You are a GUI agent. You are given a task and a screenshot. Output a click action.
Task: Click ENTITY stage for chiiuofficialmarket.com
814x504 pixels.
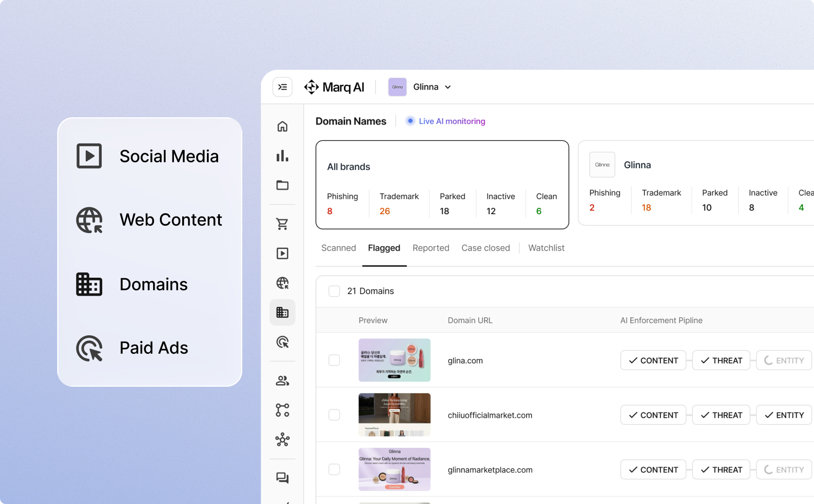coord(784,415)
